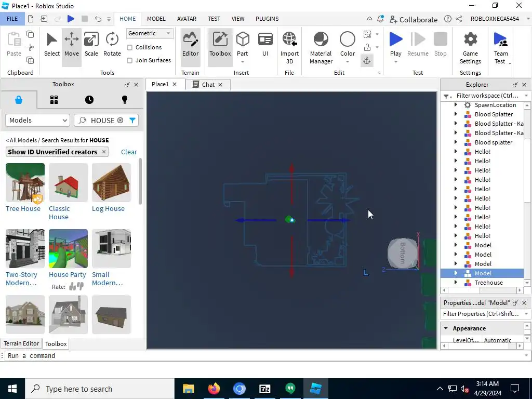Click Team Test icon
The width and height of the screenshot is (532, 399).
pyautogui.click(x=501, y=40)
